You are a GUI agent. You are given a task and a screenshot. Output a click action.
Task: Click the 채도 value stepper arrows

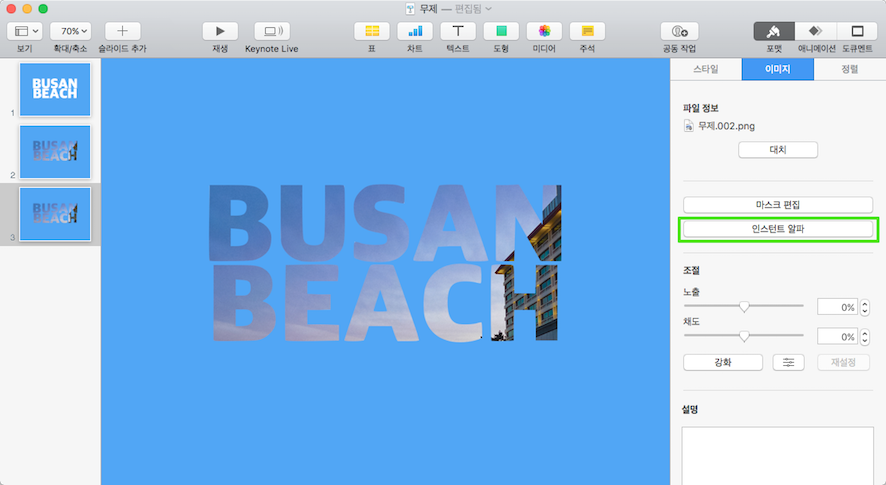[x=865, y=336]
